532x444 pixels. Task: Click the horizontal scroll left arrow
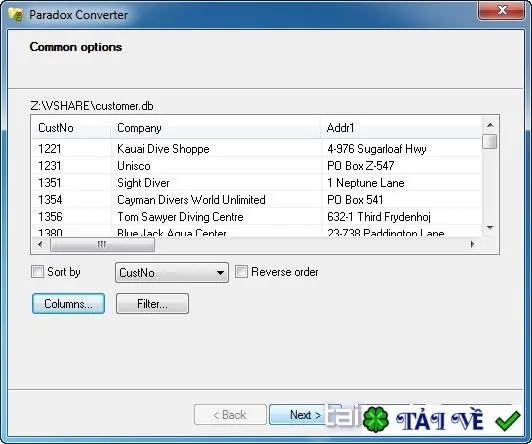click(40, 244)
